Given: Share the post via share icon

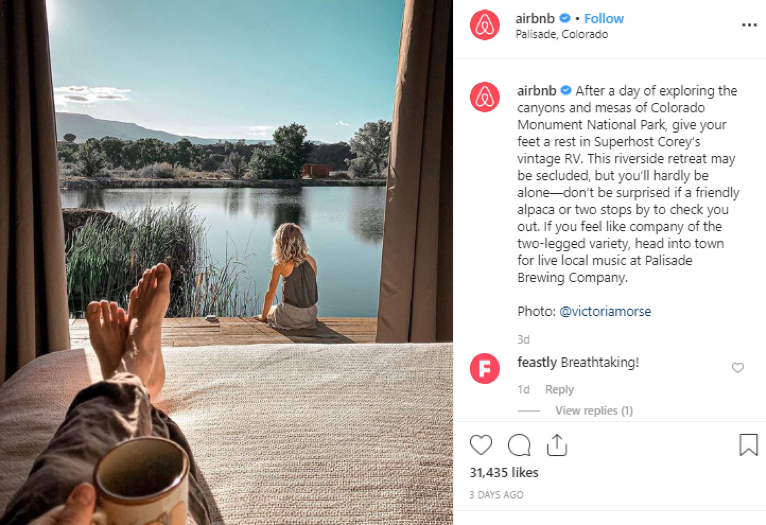Looking at the screenshot, I should 557,445.
